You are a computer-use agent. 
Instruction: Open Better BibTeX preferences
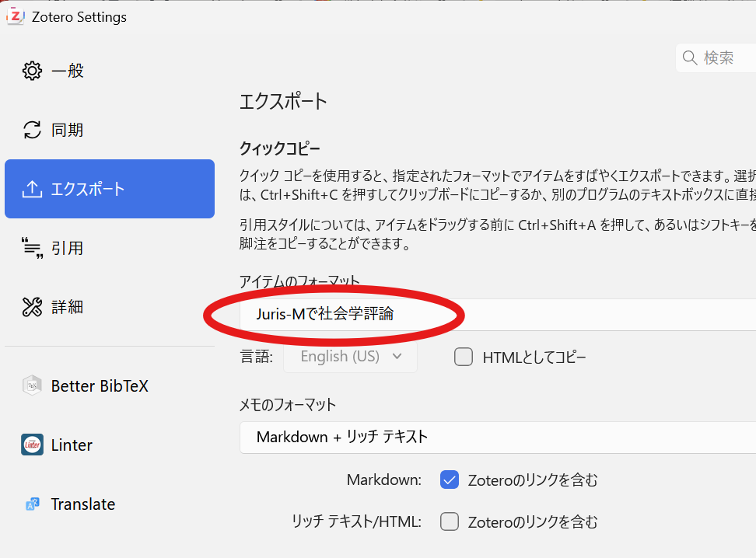[x=110, y=385]
